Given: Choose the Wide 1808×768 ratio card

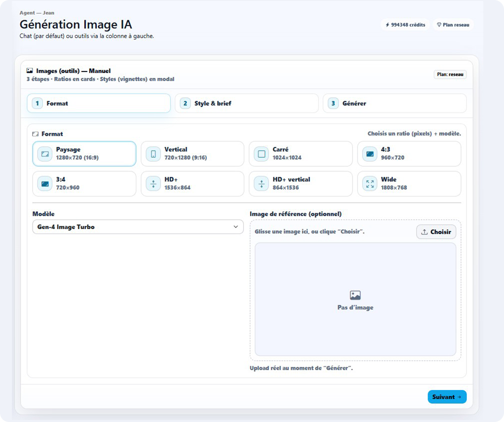Looking at the screenshot, I should [409, 184].
